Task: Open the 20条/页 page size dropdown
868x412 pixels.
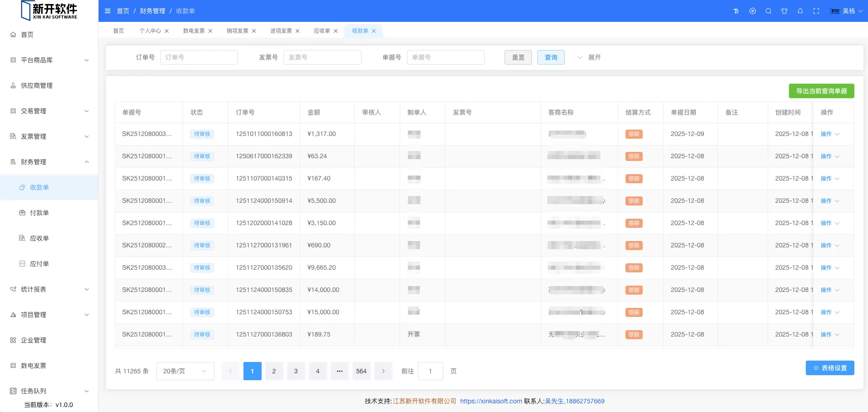Action: 185,371
